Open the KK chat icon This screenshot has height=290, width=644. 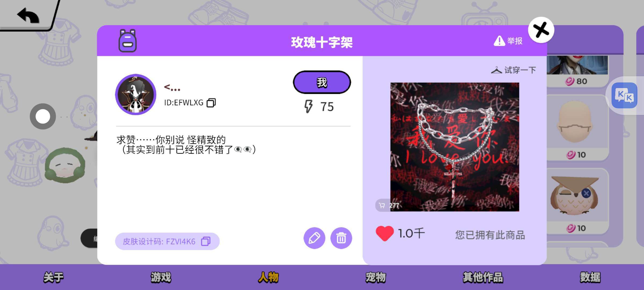(624, 96)
